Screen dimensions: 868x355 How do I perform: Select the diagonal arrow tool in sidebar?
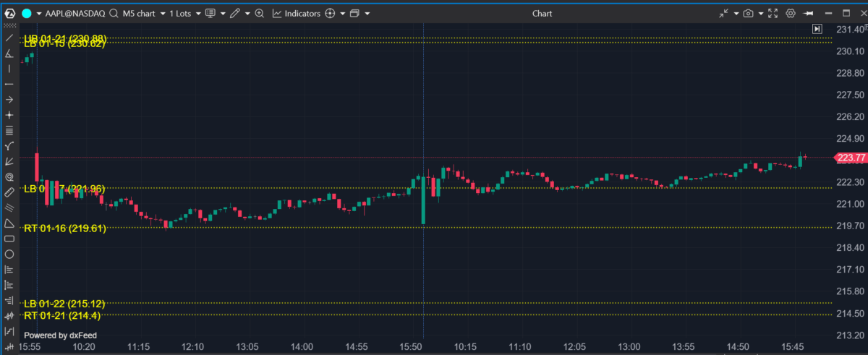click(9, 161)
